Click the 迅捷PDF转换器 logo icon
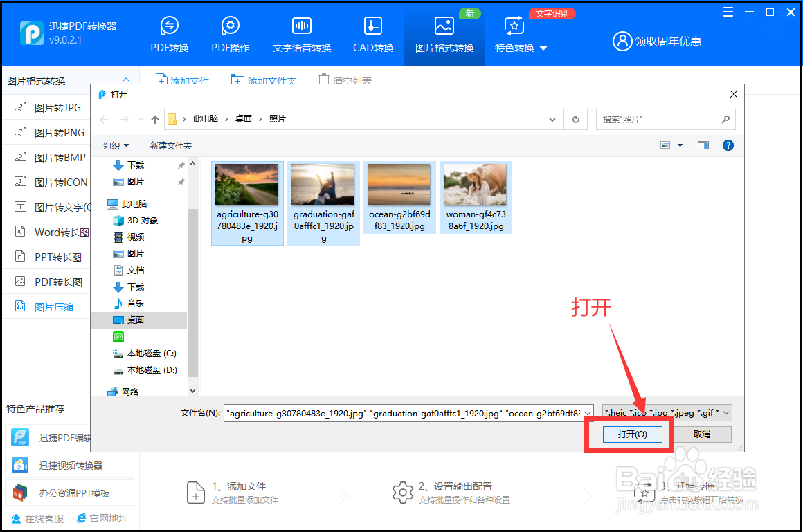This screenshot has height=532, width=803. point(32,33)
